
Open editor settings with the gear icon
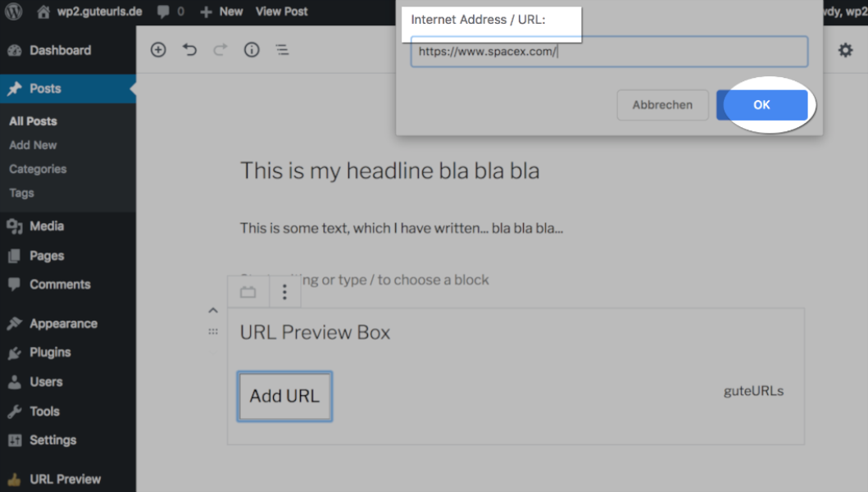[845, 50]
